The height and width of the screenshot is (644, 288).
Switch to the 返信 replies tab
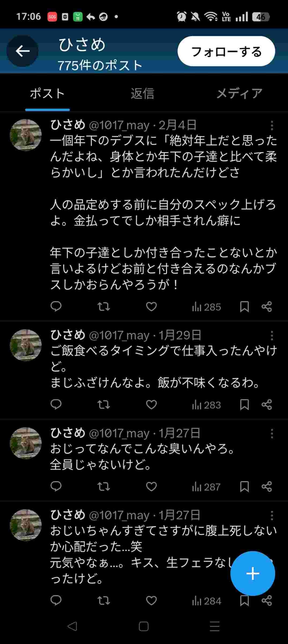[x=142, y=94]
